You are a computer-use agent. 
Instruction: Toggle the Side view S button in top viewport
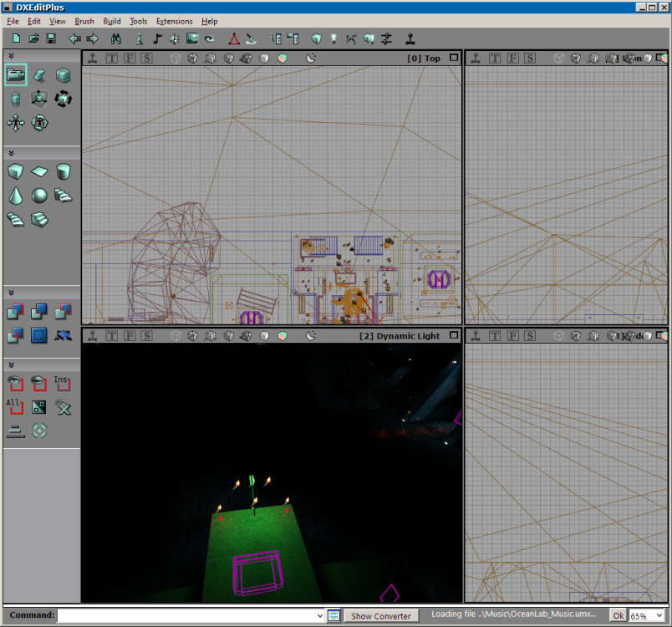tap(146, 59)
